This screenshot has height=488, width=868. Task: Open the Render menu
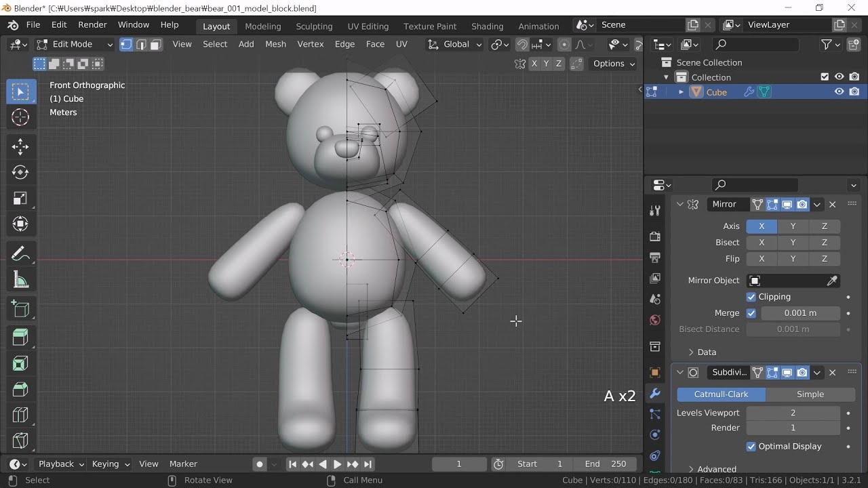(x=92, y=25)
